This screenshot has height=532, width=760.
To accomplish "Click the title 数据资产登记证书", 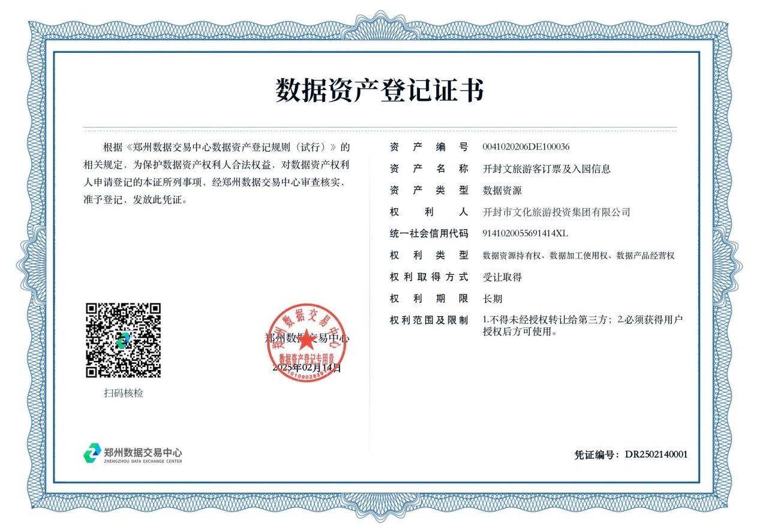I will [380, 91].
